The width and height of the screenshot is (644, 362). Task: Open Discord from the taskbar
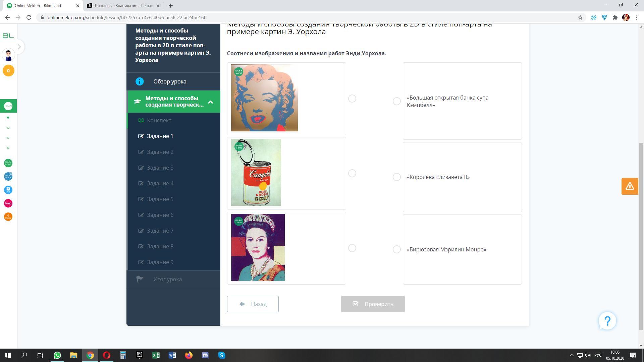pos(205,355)
